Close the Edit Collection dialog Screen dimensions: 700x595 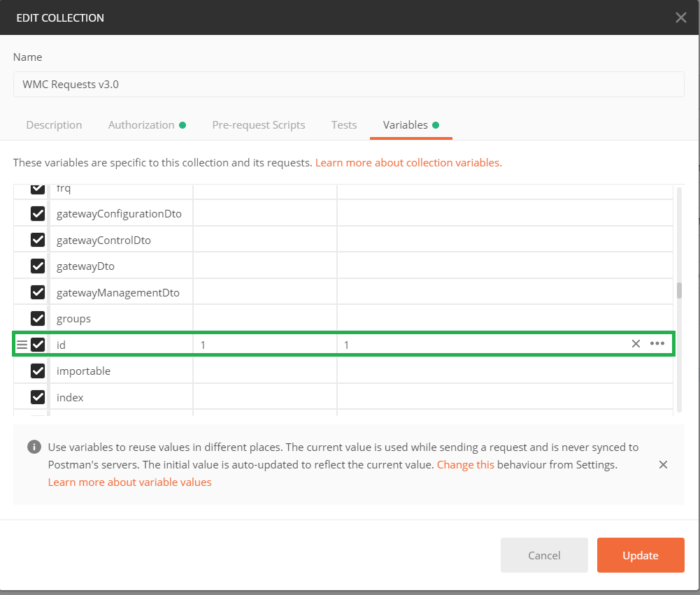[680, 17]
